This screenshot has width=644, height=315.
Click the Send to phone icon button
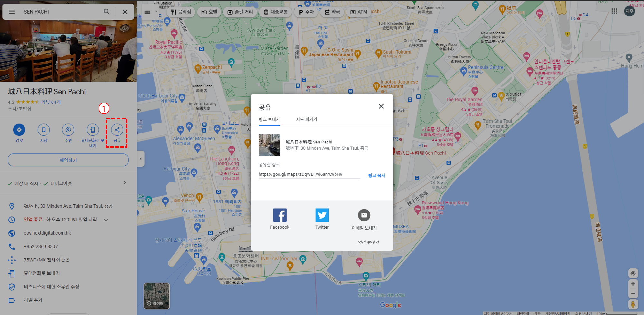(93, 130)
